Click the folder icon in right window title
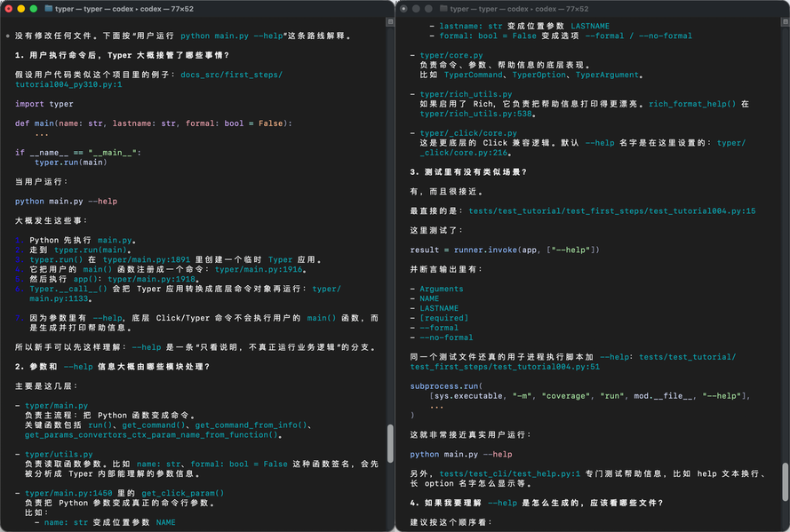 point(443,9)
